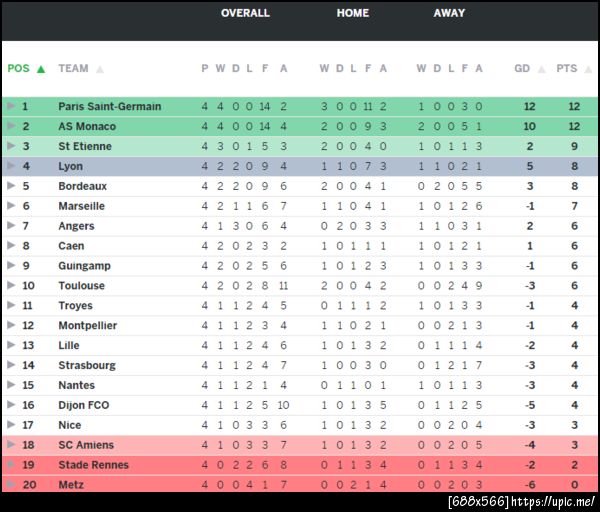The image size is (600, 512).
Task: Click sort arrow beside GD column
Action: (542, 70)
